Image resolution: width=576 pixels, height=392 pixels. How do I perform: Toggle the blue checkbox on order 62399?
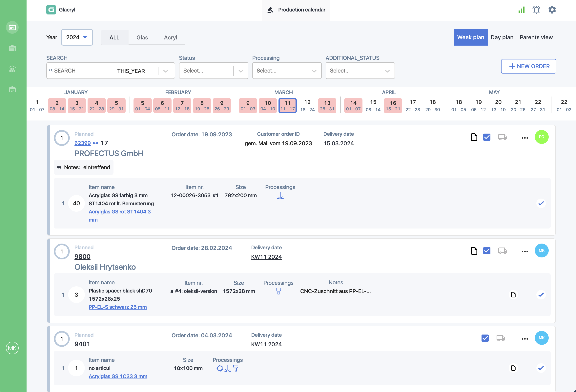point(486,137)
